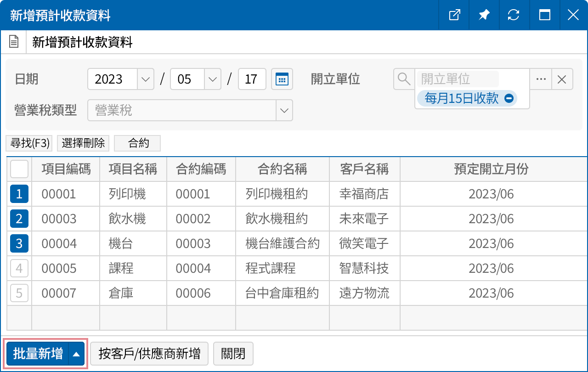Image resolution: width=588 pixels, height=372 pixels.
Task: Open the month dropdown showing 05
Action: tap(212, 79)
